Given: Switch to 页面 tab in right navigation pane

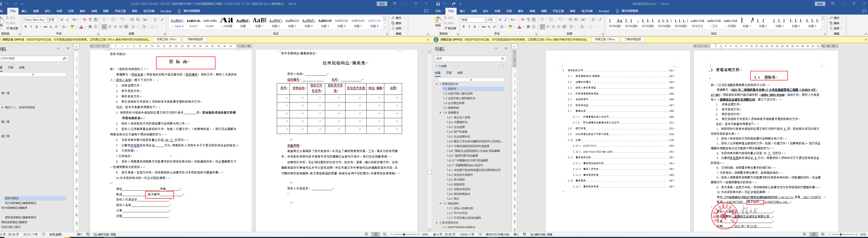Looking at the screenshot, I should (x=449, y=73).
